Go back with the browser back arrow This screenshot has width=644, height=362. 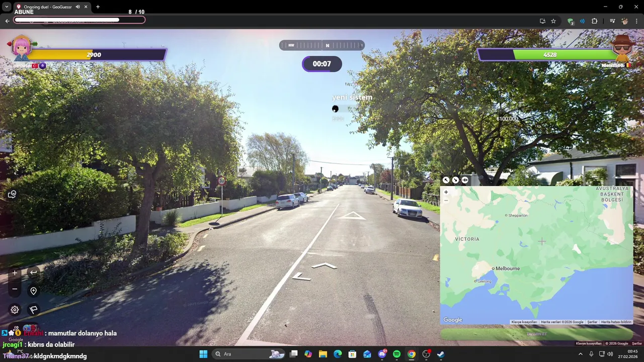[7, 21]
